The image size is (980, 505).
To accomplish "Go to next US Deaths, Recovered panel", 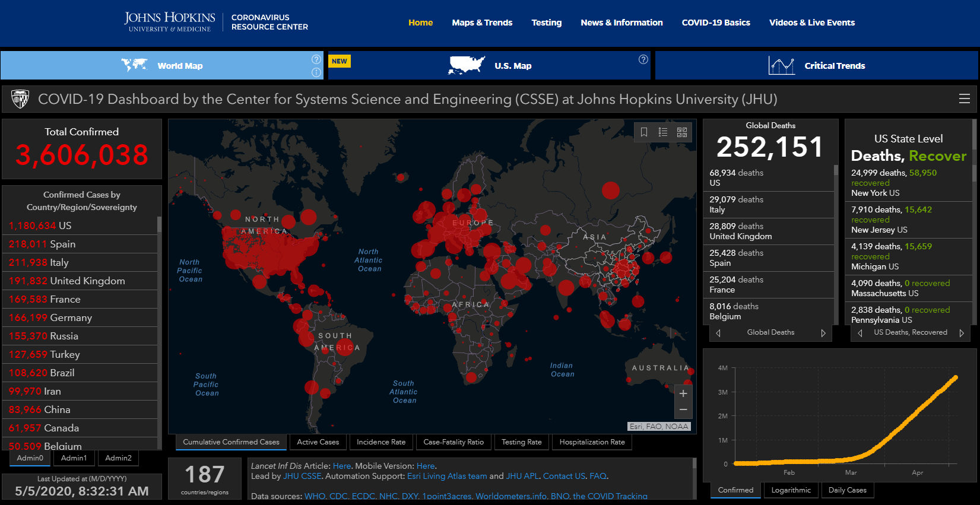I will point(962,333).
